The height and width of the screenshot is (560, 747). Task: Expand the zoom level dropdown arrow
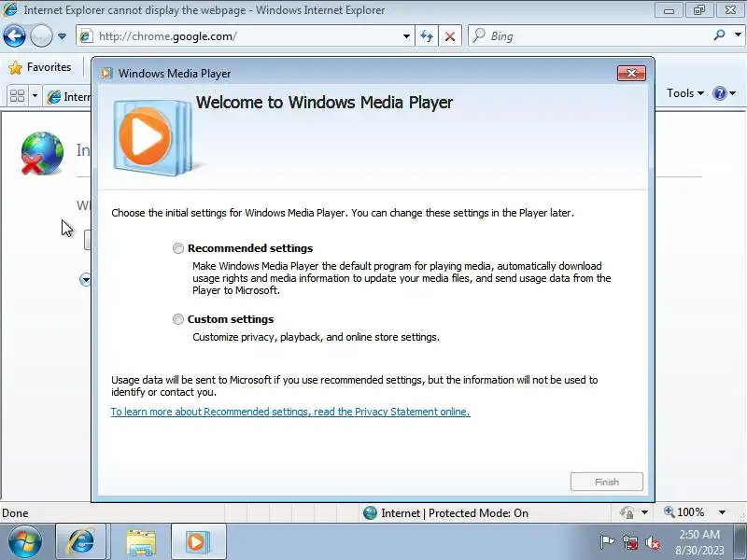click(722, 512)
